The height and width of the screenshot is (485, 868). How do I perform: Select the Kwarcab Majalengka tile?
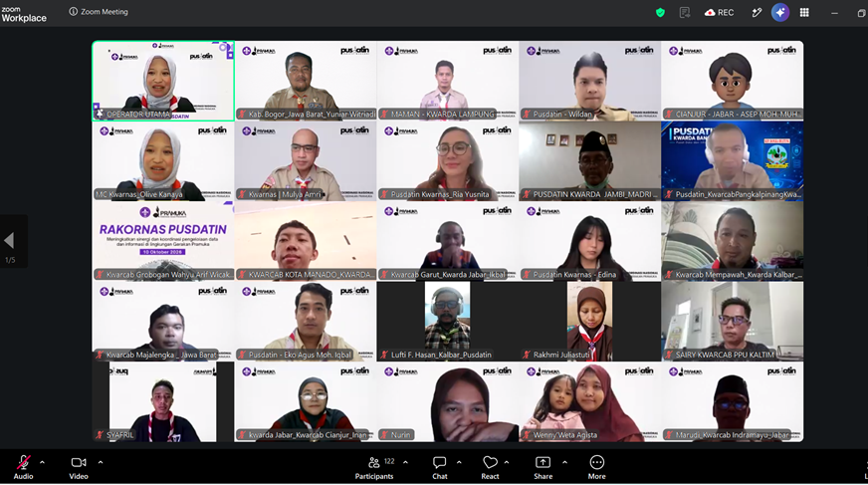[163, 322]
